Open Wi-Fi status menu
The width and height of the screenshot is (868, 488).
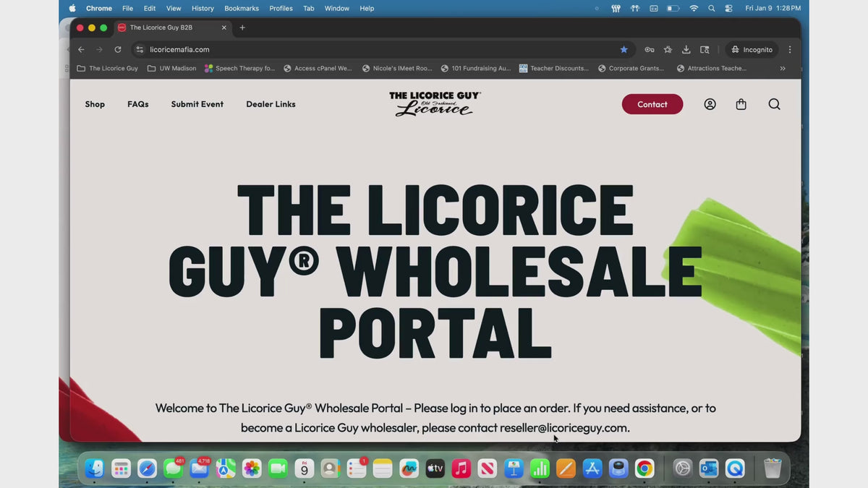click(694, 8)
